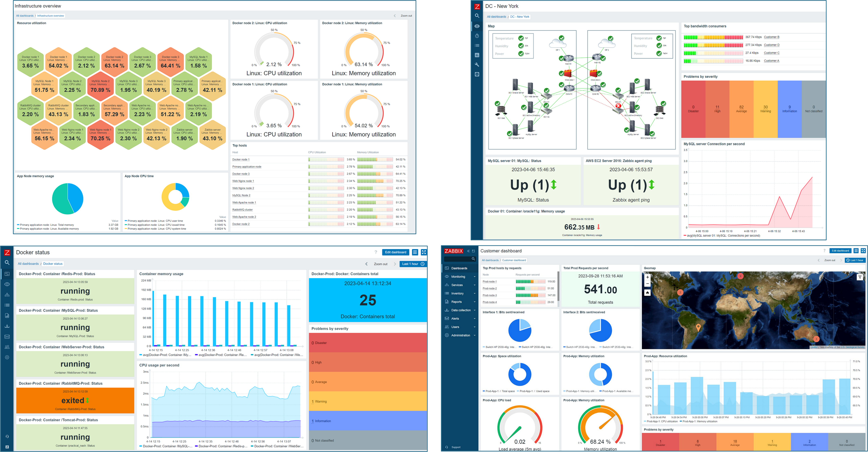Screen dimensions: 868x452
Task: Click Docker status help question mark icon
Action: pos(376,252)
